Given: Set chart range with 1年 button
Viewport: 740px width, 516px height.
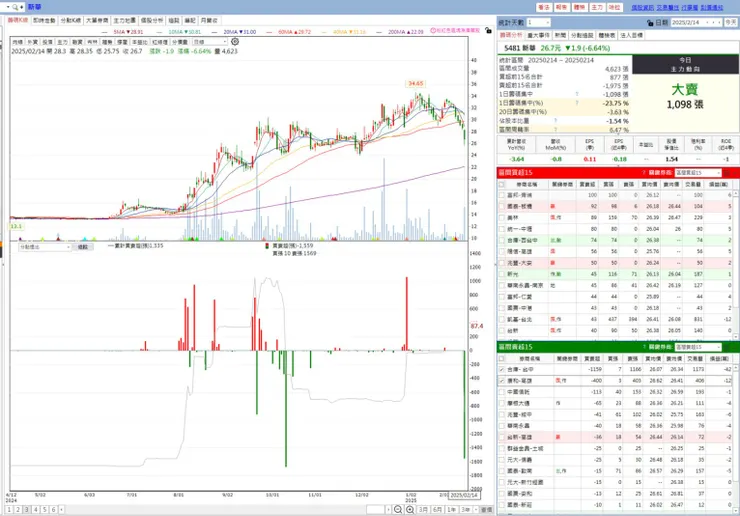Looking at the screenshot, I should [452, 510].
